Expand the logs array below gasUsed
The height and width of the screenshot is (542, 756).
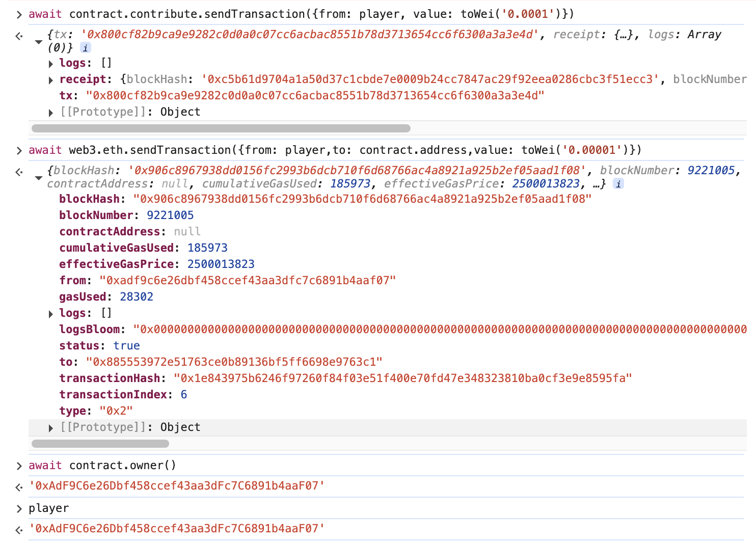pos(50,314)
